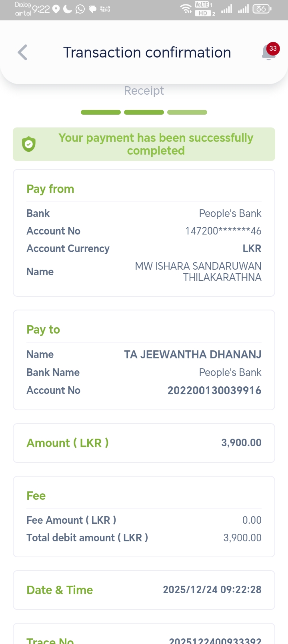This screenshot has height=644, width=288.
Task: Tap the Trace No value
Action: pyautogui.click(x=215, y=640)
